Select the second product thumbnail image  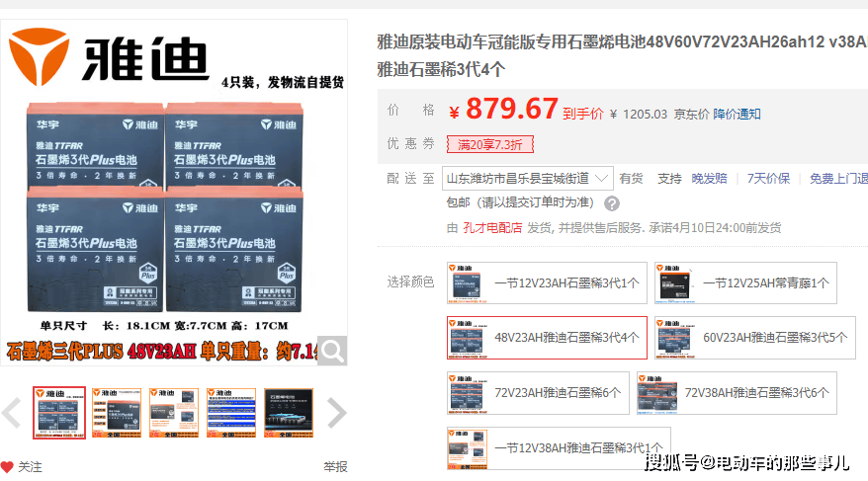pos(117,413)
